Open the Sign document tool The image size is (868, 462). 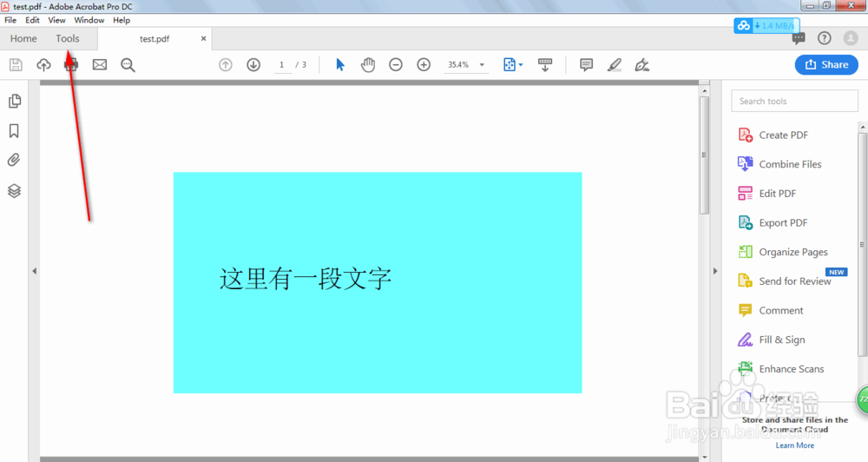(x=642, y=65)
